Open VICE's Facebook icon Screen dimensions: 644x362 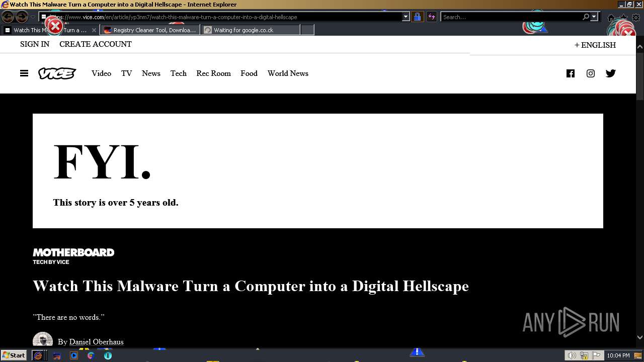tap(571, 73)
